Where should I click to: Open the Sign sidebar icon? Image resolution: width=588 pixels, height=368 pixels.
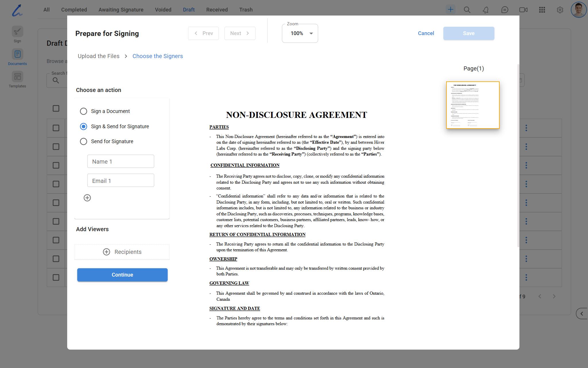click(17, 32)
